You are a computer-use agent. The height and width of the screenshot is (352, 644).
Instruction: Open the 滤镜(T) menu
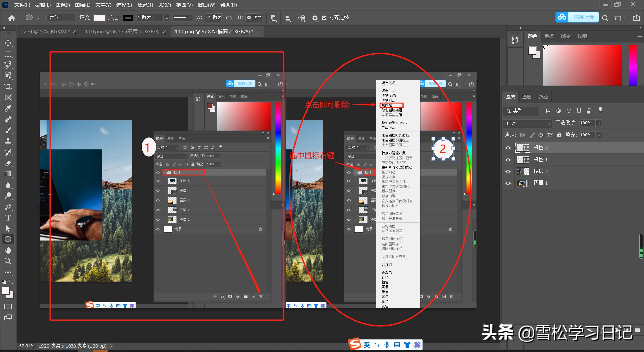tap(145, 5)
